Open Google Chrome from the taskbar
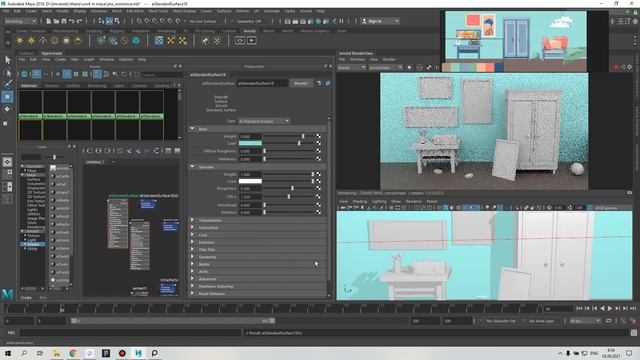640x360 pixels. point(73,353)
